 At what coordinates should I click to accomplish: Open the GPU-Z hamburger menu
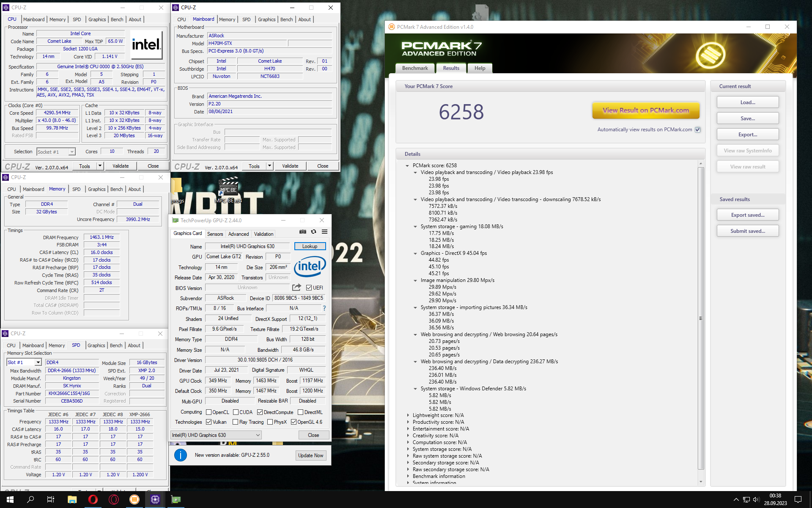pos(324,232)
